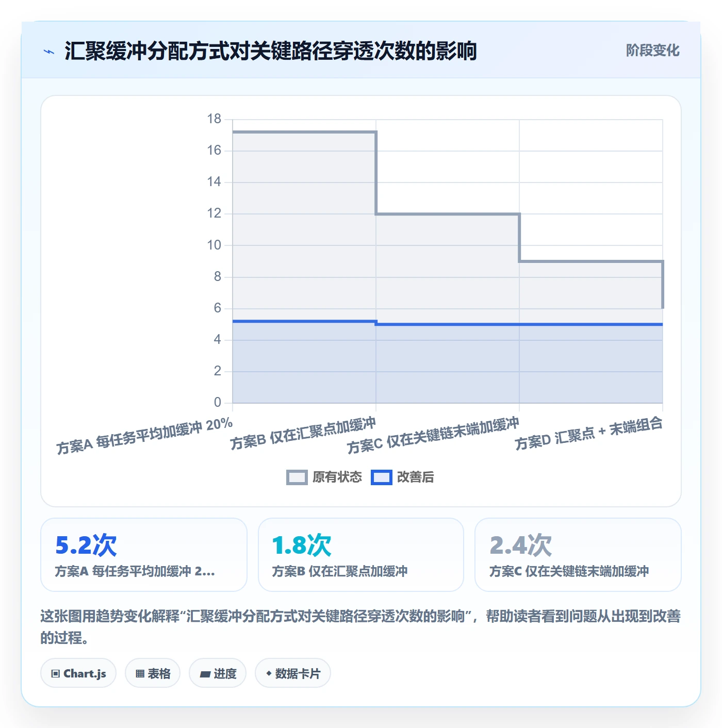Click the card caption 方案B 仅在汇聚点加缓冲
This screenshot has width=722, height=728.
pos(340,571)
